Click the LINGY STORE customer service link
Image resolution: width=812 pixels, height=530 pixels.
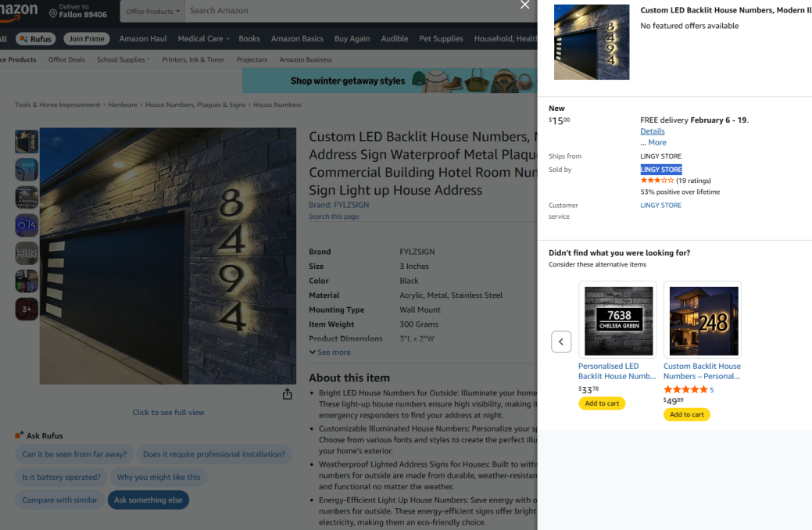click(x=661, y=205)
